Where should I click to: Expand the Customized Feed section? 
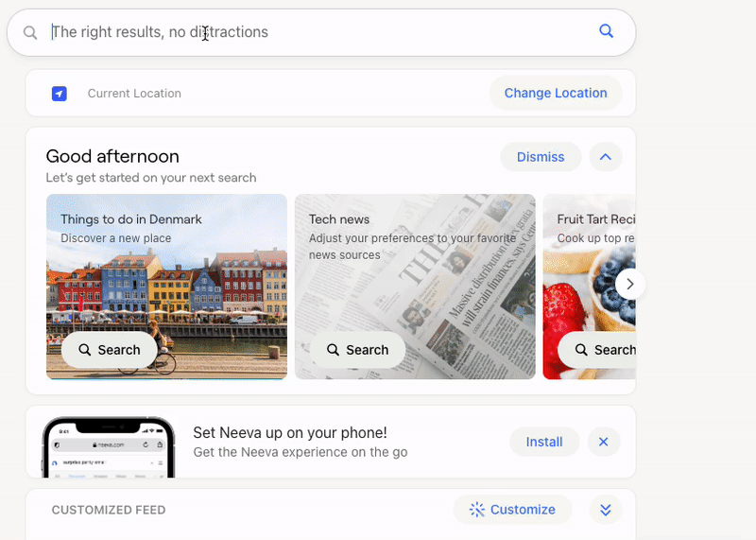[x=606, y=510]
